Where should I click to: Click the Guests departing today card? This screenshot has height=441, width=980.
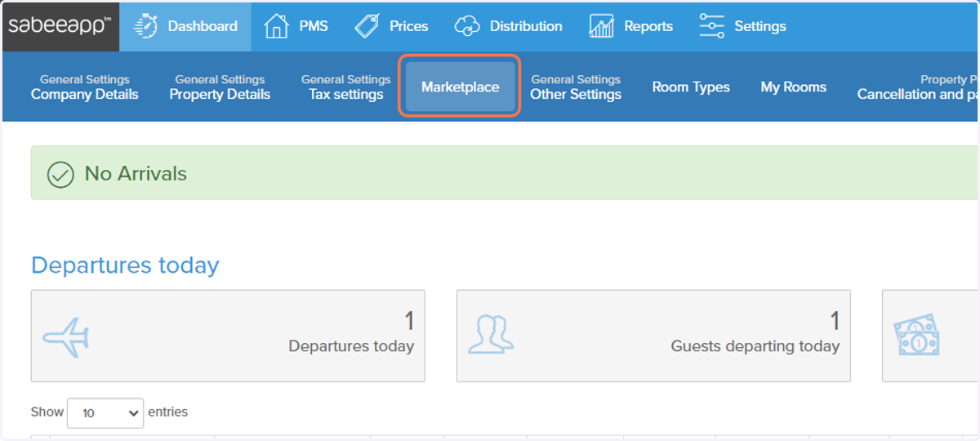click(653, 336)
